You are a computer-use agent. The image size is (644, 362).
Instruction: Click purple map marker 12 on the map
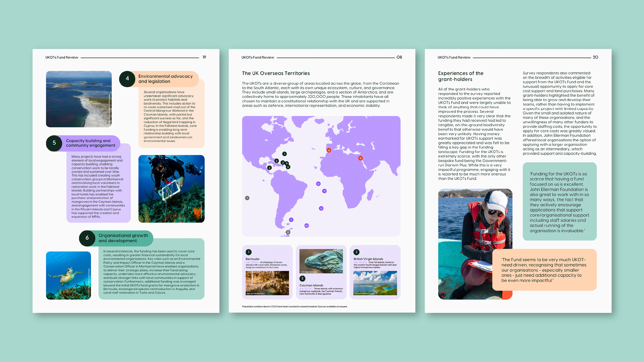pyautogui.click(x=318, y=184)
